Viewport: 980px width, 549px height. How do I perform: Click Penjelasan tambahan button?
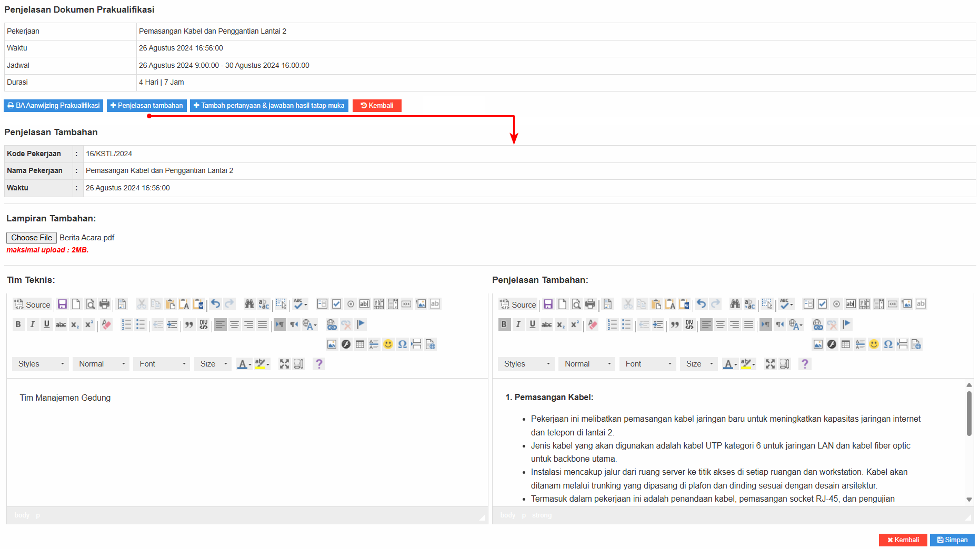(147, 106)
